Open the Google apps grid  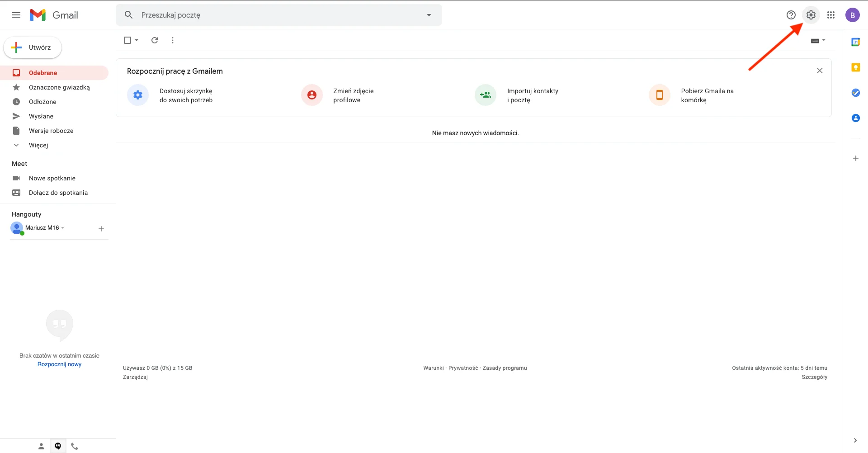click(830, 15)
